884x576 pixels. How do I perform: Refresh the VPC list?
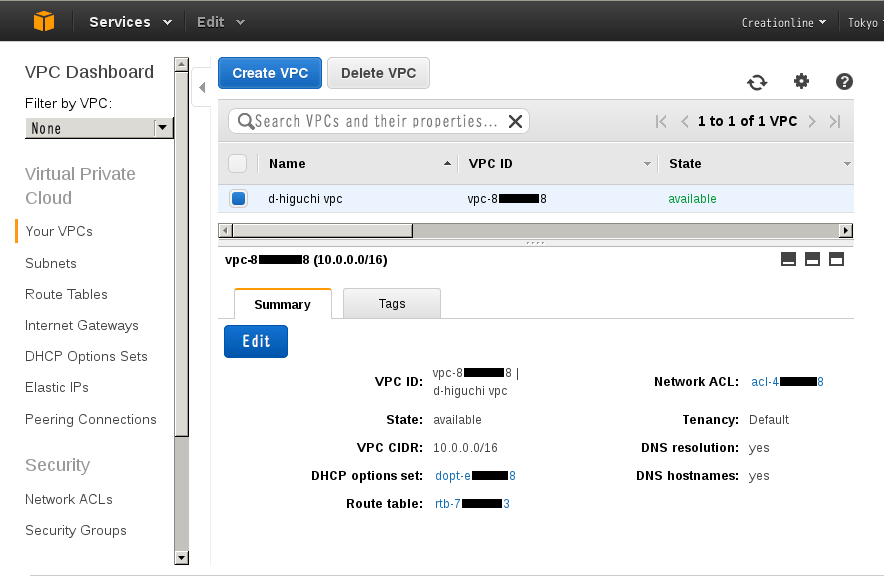(757, 82)
